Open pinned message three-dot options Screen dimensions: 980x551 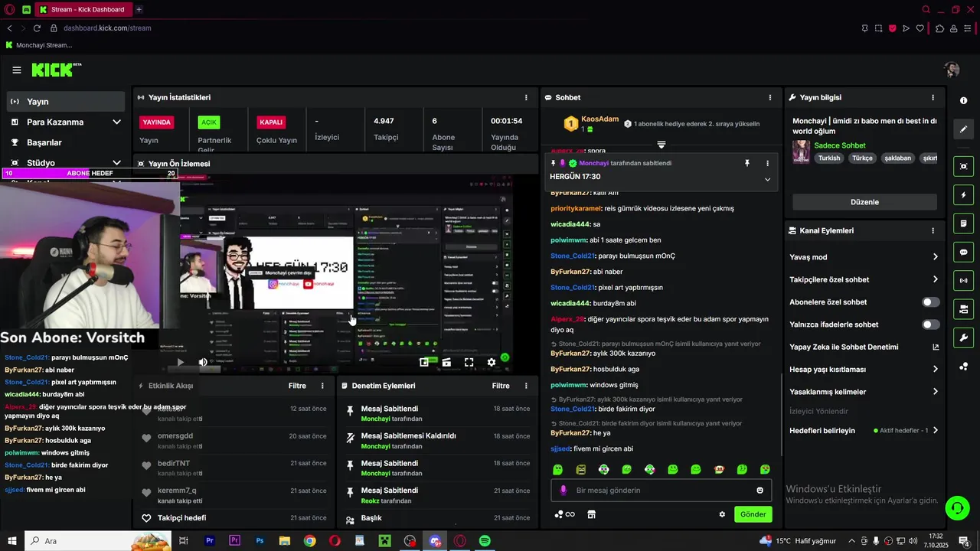[x=767, y=163]
